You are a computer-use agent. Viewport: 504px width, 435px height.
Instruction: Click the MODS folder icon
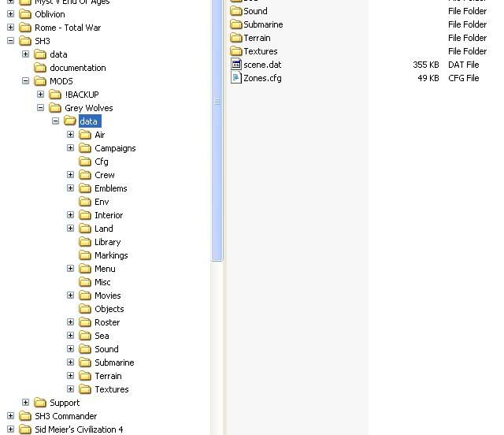(40, 81)
